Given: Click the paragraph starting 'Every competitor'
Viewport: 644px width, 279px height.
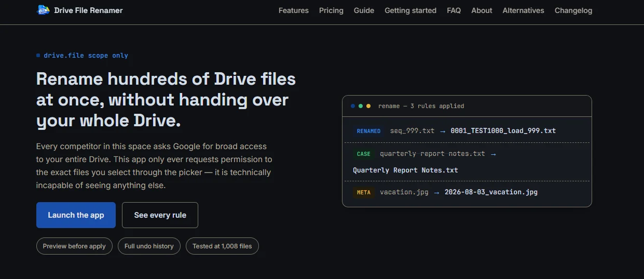Looking at the screenshot, I should (154, 166).
